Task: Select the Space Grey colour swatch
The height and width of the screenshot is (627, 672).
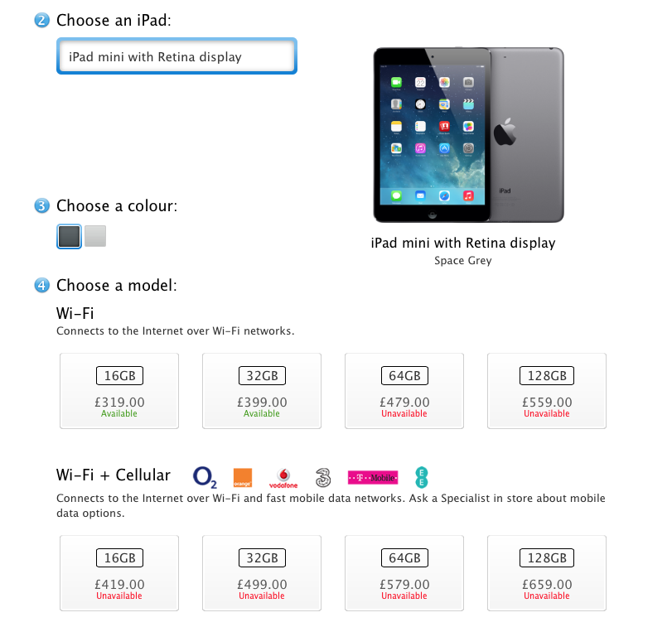Action: coord(69,236)
